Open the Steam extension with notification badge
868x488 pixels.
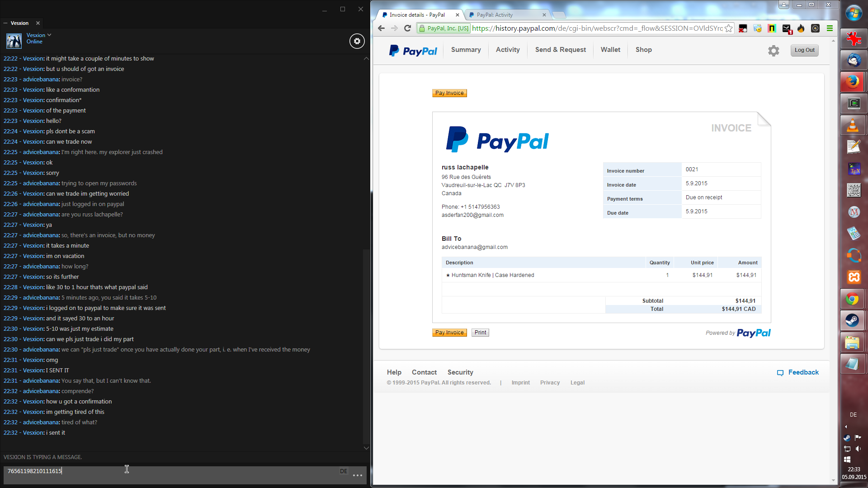pyautogui.click(x=787, y=29)
